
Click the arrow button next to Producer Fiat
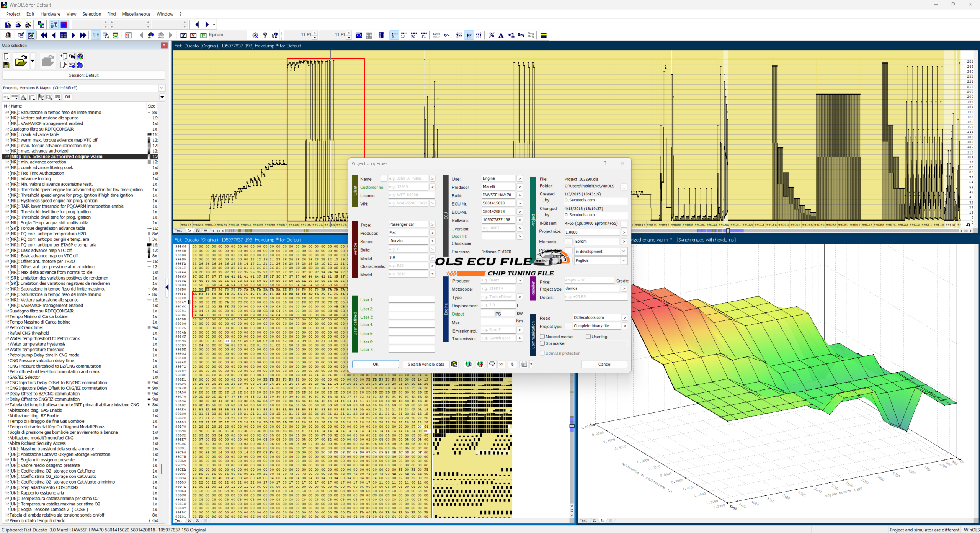(432, 233)
